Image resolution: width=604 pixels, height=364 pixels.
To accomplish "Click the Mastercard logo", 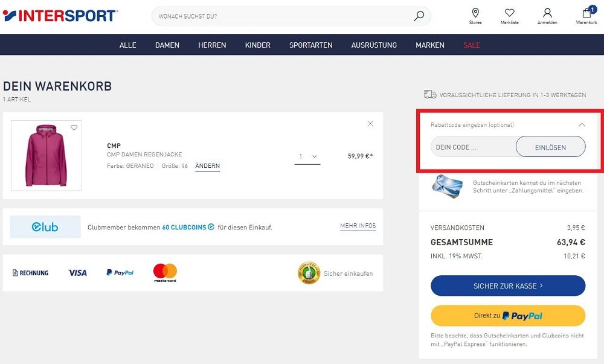I will pyautogui.click(x=165, y=273).
